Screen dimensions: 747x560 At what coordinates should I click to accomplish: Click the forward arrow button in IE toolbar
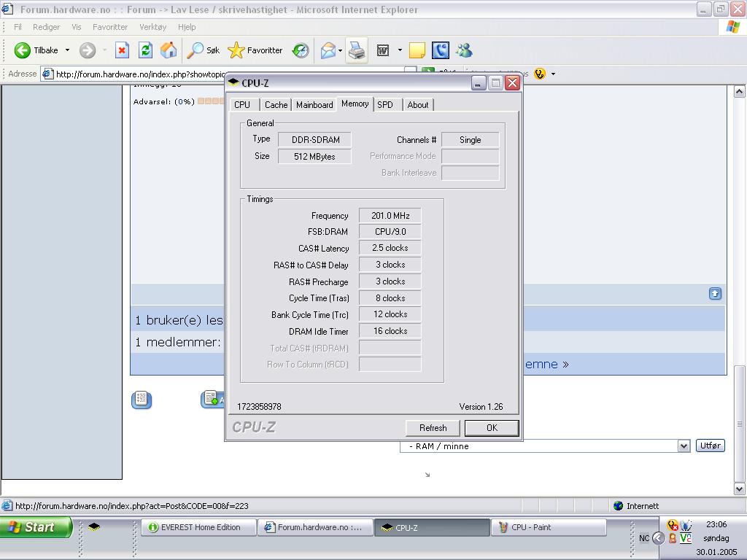(88, 50)
